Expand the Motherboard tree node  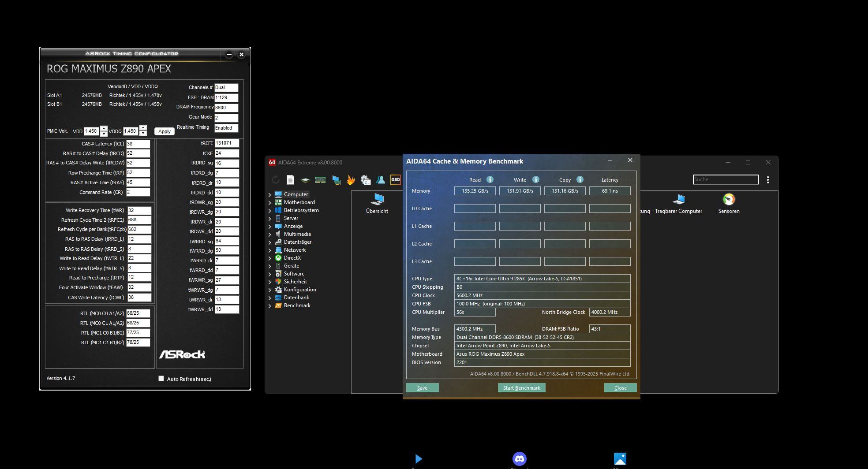tap(269, 202)
